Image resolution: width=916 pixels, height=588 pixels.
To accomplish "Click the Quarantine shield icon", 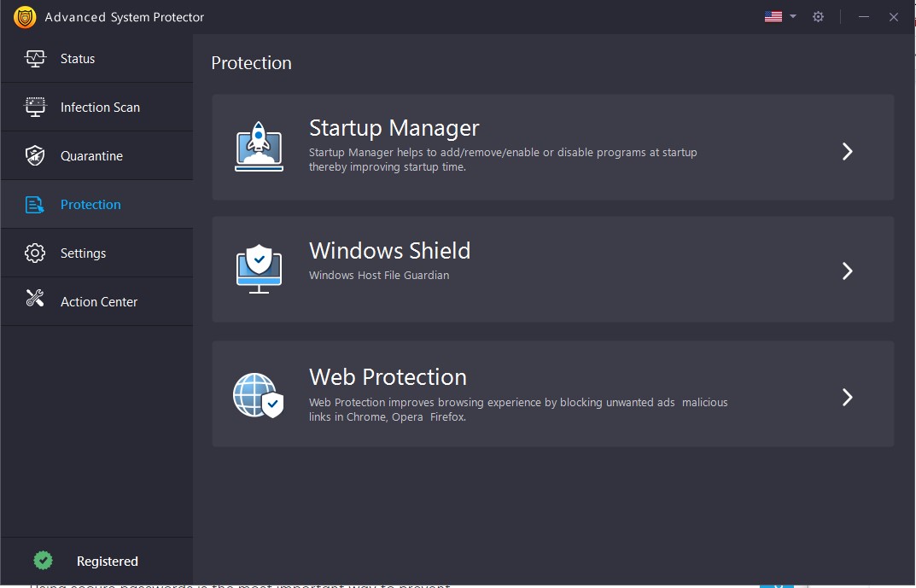I will pos(35,155).
